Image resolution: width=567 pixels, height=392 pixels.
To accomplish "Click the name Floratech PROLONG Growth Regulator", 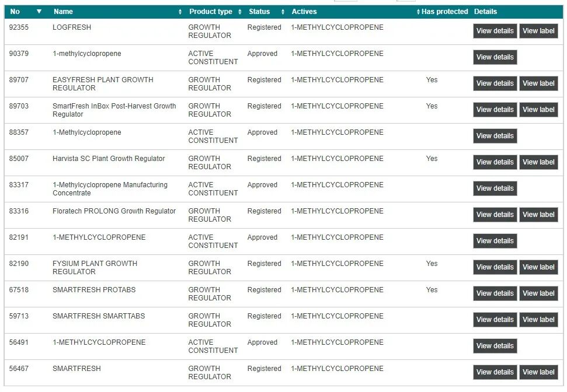I will click(114, 211).
